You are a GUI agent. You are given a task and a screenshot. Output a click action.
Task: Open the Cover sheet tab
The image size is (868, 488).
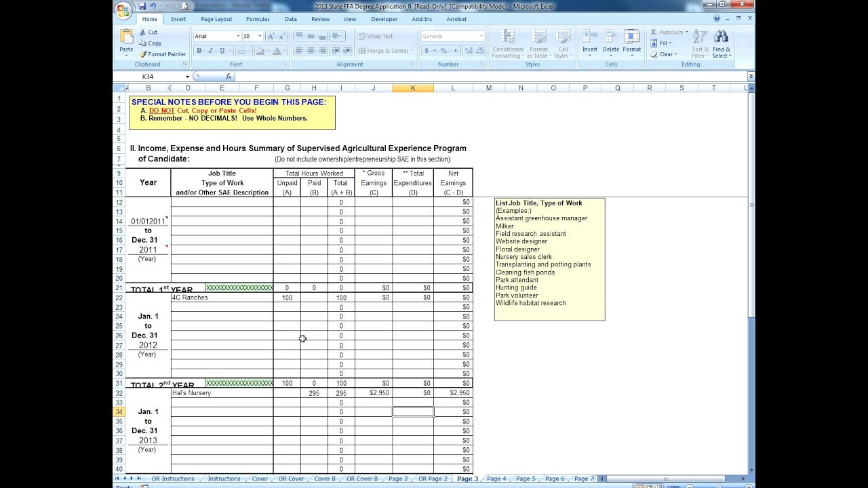(260, 479)
